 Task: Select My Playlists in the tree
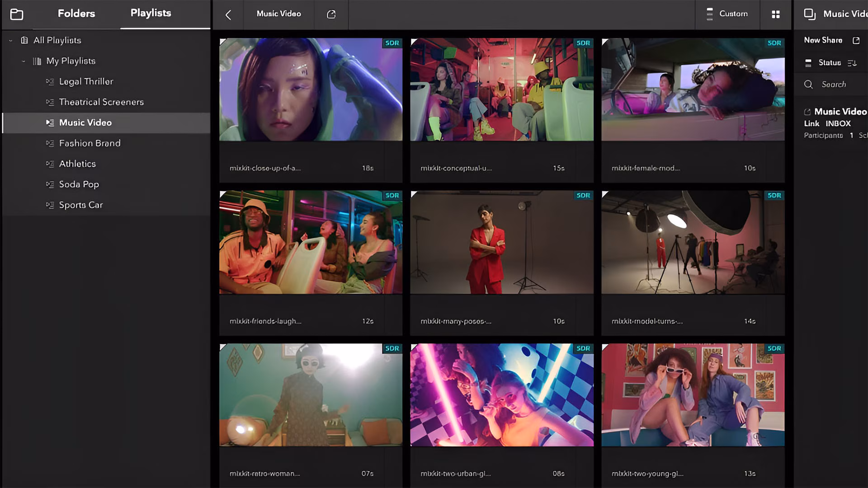pos(71,61)
